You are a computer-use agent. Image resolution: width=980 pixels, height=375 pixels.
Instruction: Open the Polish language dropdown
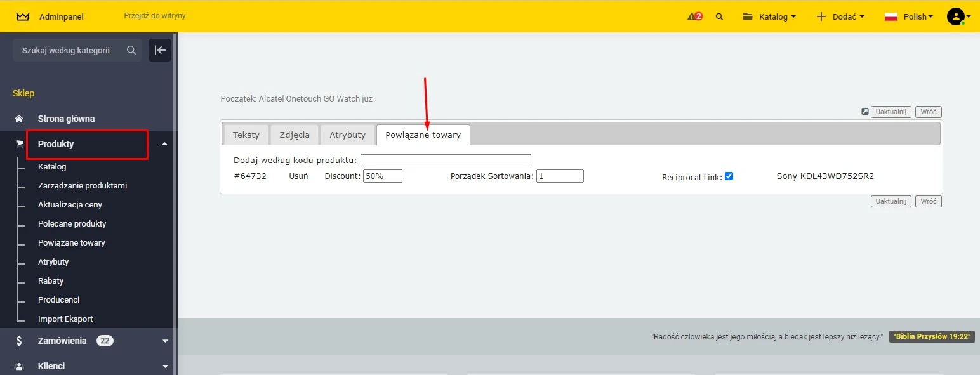click(x=915, y=16)
